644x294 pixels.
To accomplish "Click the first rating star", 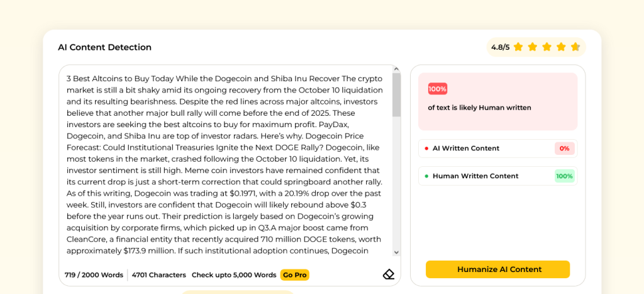I will (x=518, y=47).
